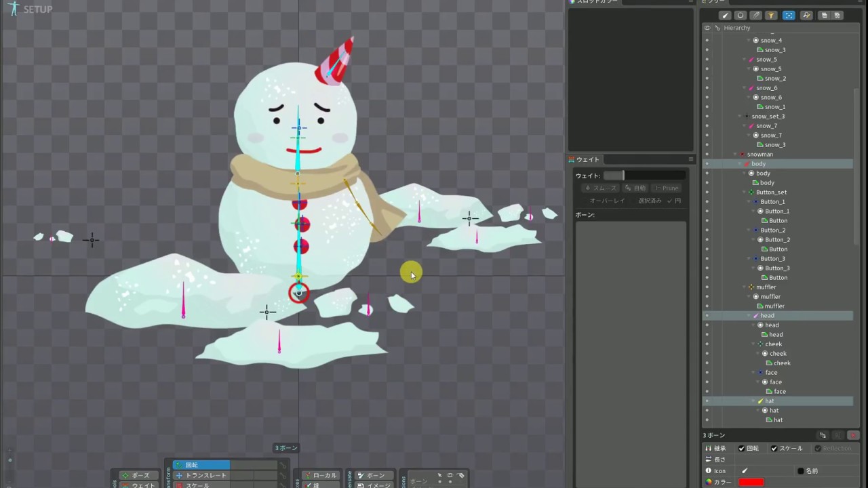
Task: Toggle スケール inherit checkbox
Action: pyautogui.click(x=774, y=448)
